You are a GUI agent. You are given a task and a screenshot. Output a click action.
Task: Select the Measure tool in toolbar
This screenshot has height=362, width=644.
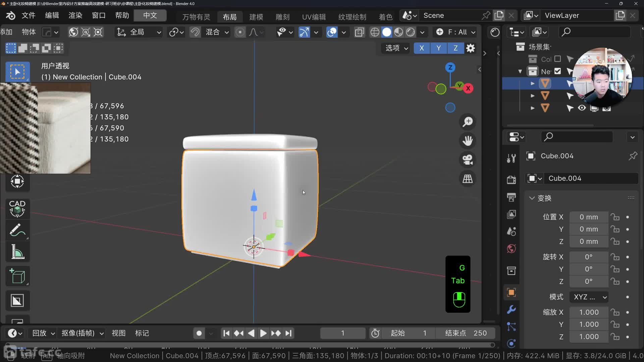pyautogui.click(x=17, y=252)
